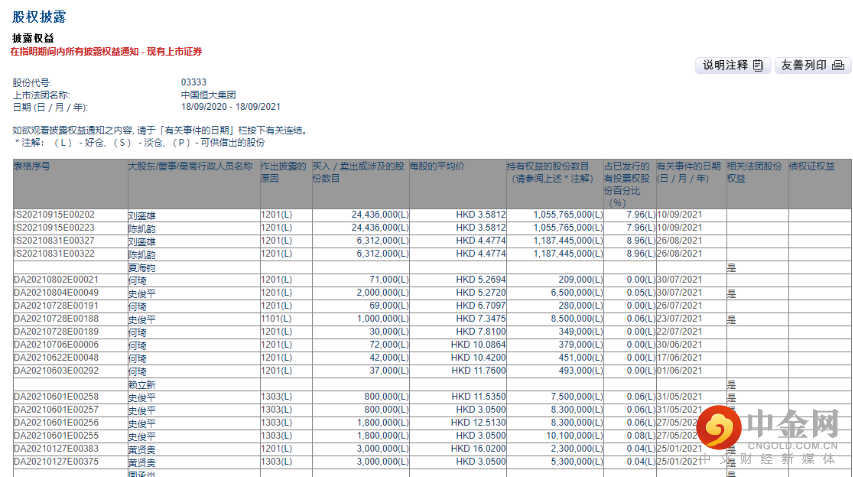Click event date 10/09/2021 in row IS20210915E00202
The image size is (853, 477).
pyautogui.click(x=679, y=215)
